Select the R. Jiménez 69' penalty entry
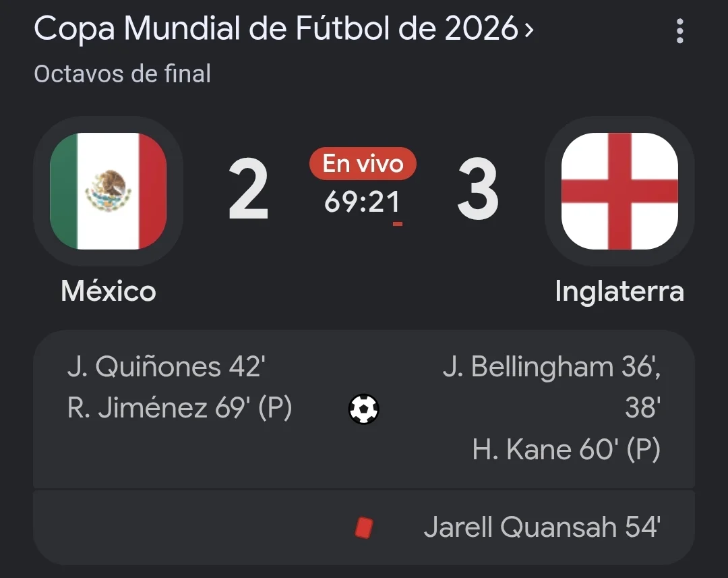This screenshot has width=728, height=578. click(x=180, y=408)
